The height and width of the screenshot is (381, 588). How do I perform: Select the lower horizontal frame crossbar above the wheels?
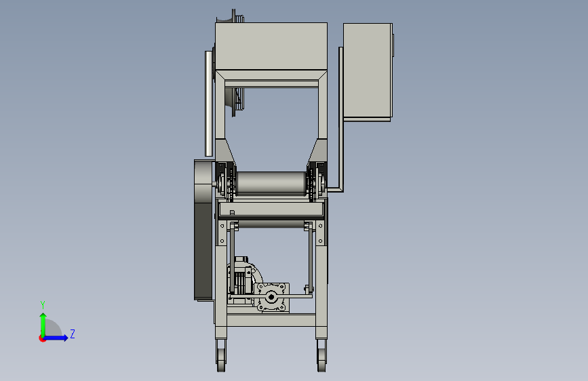[271, 320]
